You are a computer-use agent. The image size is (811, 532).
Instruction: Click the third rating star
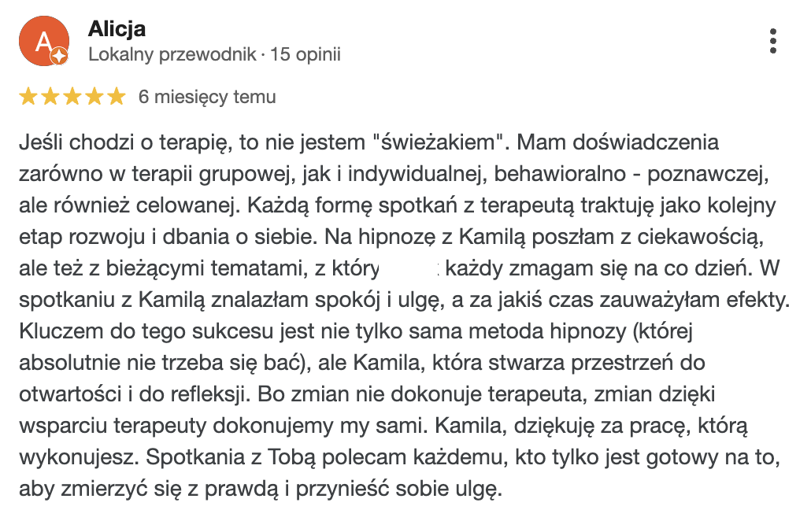(72, 97)
